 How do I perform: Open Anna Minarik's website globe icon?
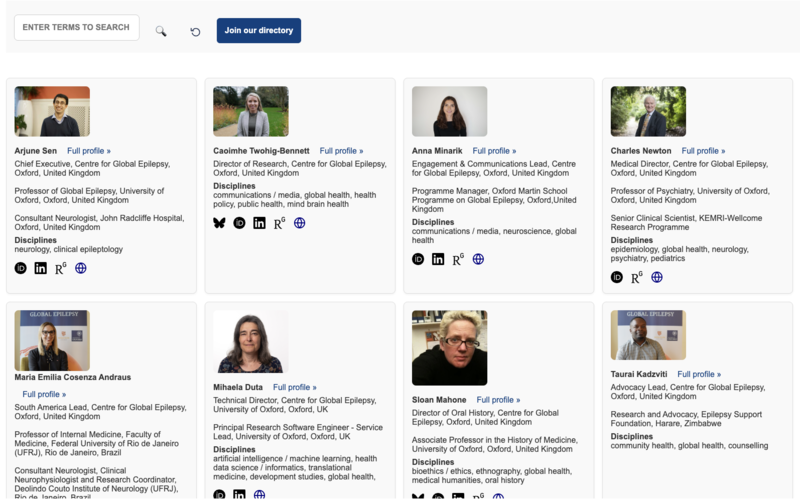(x=478, y=259)
